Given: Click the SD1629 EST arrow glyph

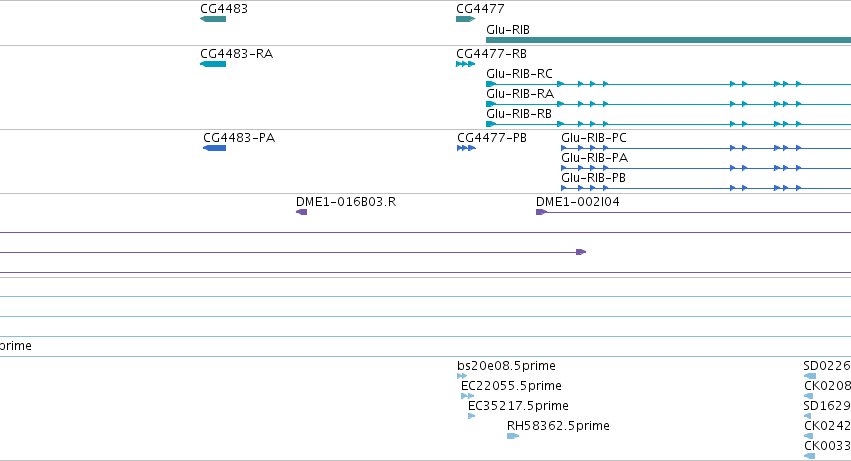Looking at the screenshot, I should point(808,416).
